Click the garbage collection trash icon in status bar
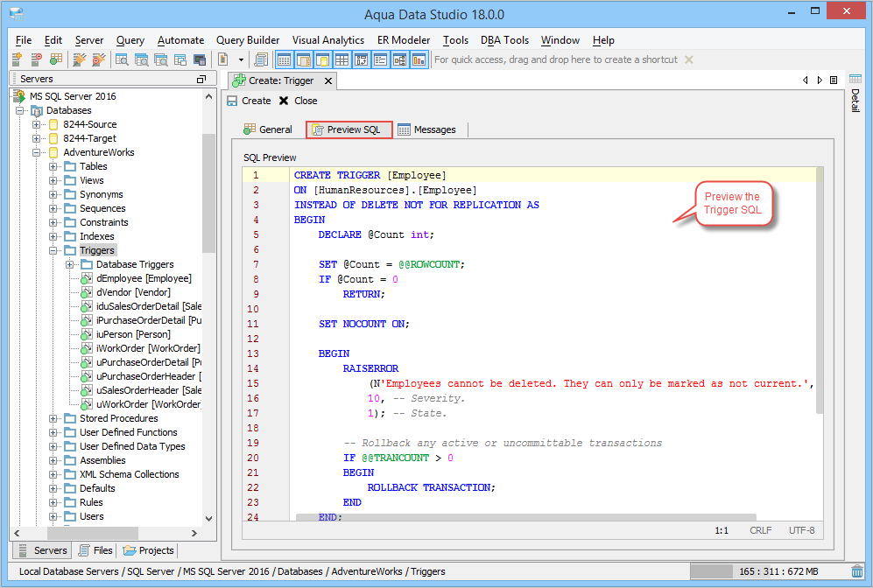The image size is (873, 588). tap(857, 571)
